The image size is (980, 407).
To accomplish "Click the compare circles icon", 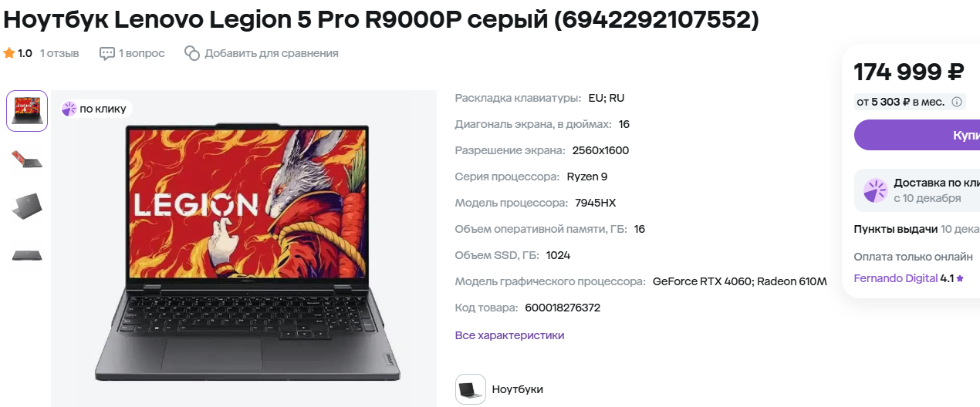I will click(x=192, y=53).
